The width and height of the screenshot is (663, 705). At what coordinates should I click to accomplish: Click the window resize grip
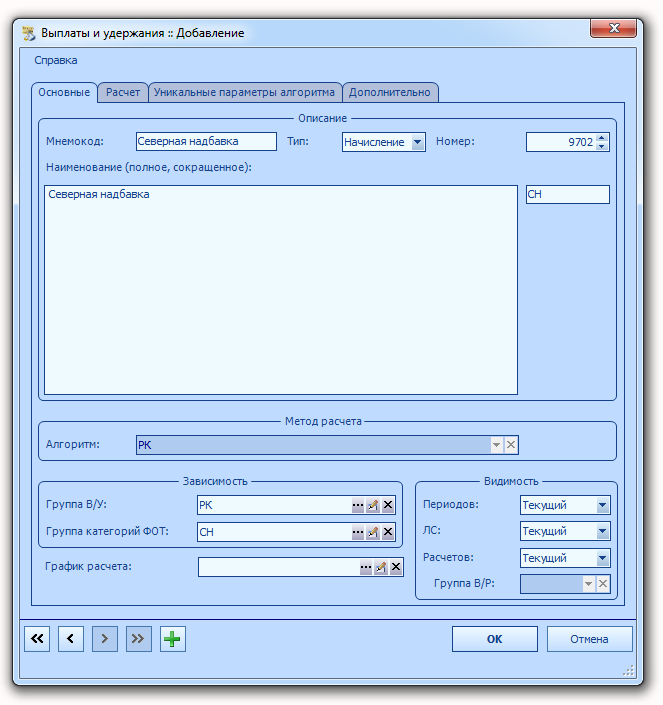(629, 671)
